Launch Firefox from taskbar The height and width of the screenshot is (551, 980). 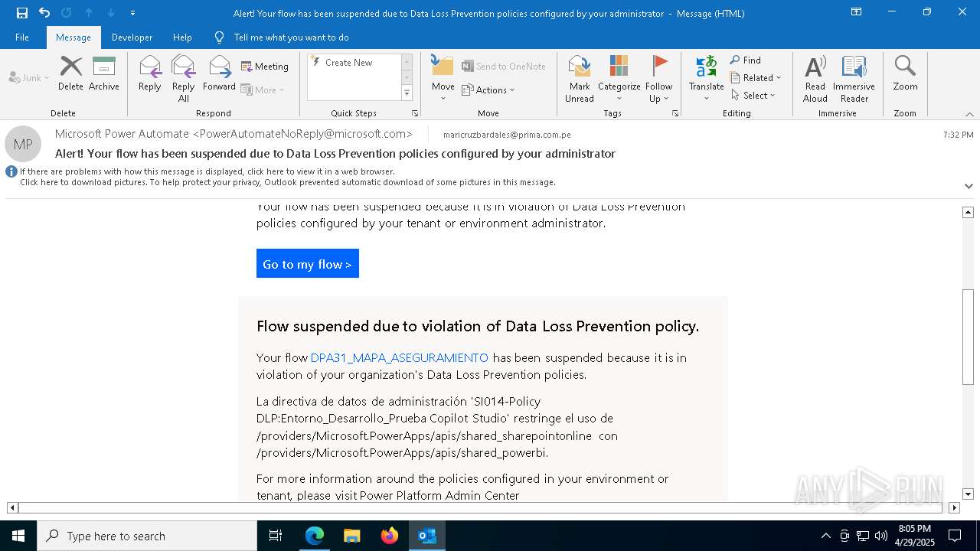[x=390, y=536]
